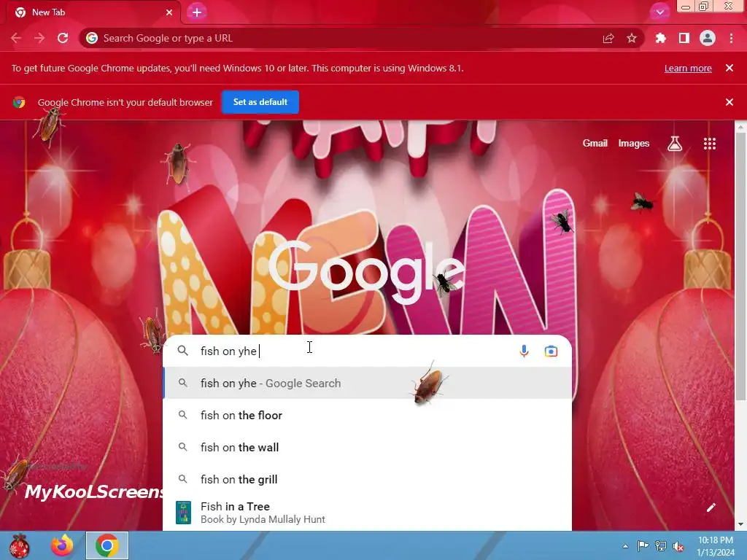The height and width of the screenshot is (560, 747).
Task: Open the Gmail link
Action: pos(595,144)
